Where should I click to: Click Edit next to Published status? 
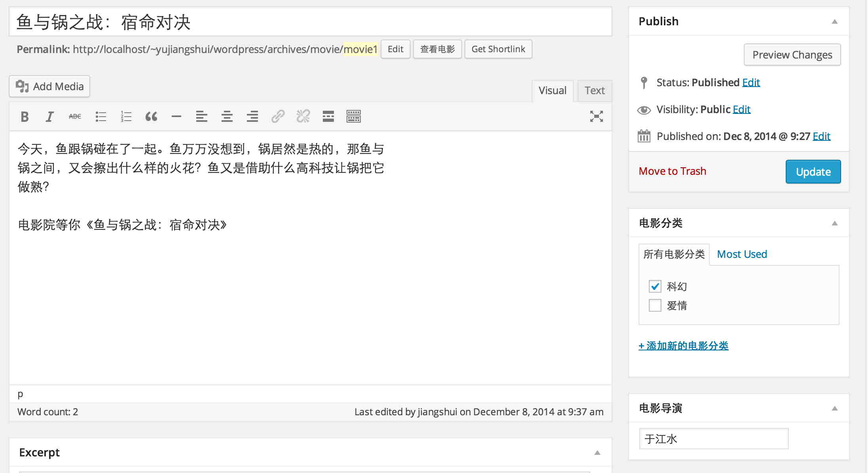click(x=752, y=82)
